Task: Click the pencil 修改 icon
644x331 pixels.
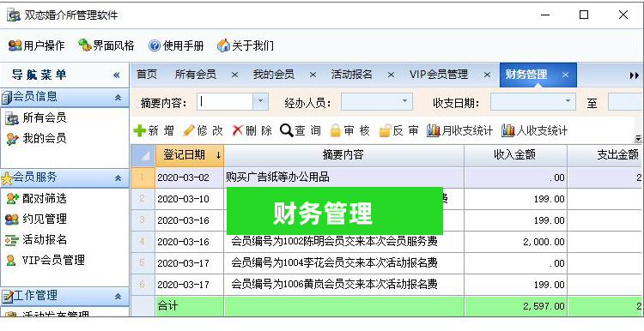Action: coord(189,131)
